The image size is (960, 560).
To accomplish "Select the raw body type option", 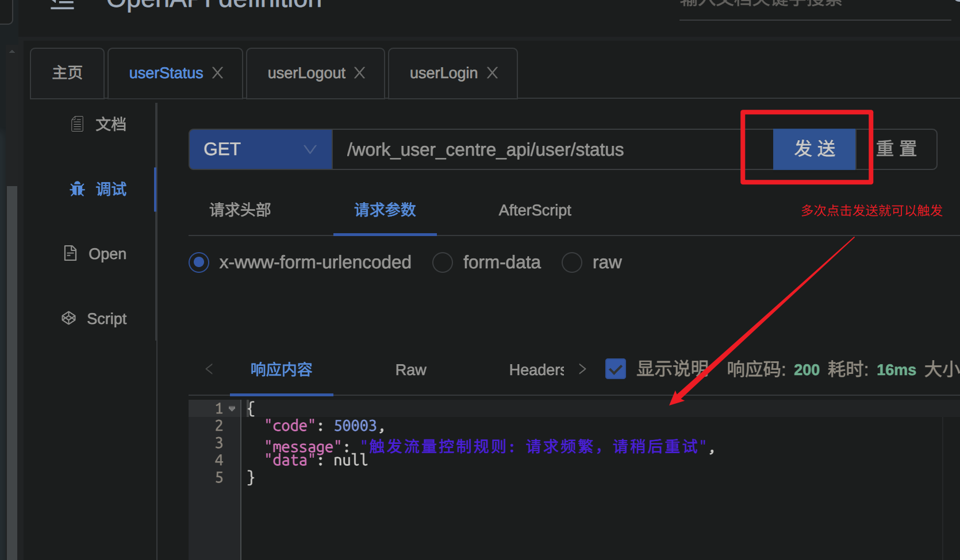I will [571, 262].
